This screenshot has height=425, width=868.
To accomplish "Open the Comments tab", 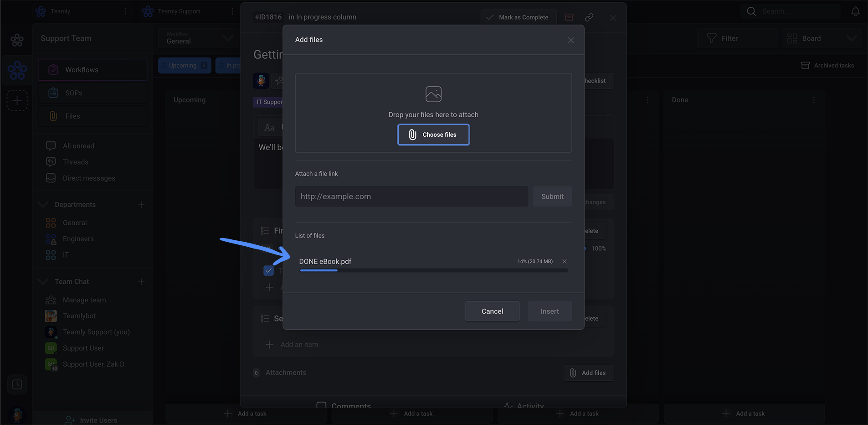I will click(x=344, y=405).
